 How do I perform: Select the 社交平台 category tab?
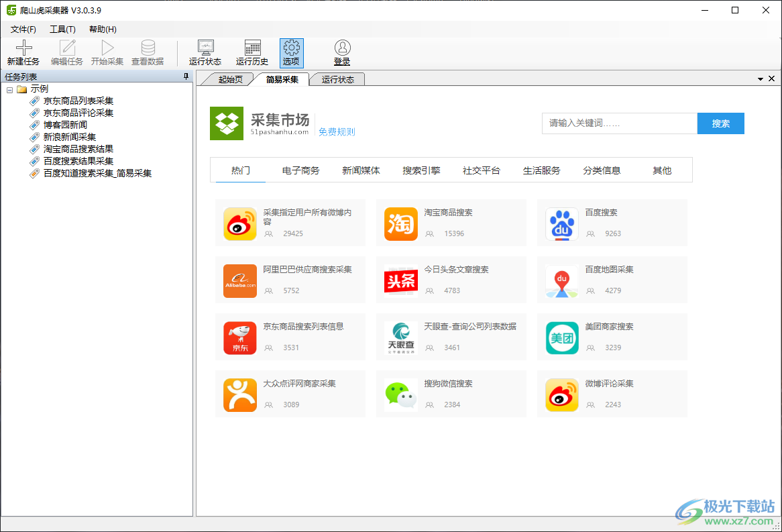(x=482, y=170)
